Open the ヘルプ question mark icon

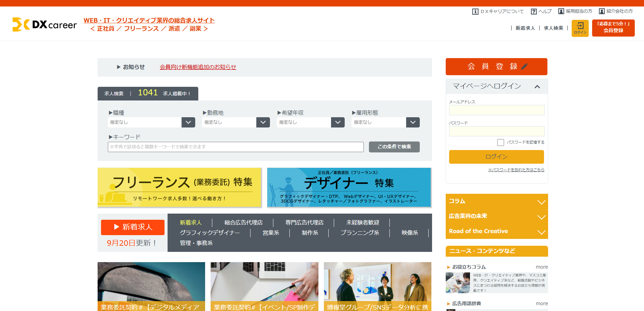(534, 12)
